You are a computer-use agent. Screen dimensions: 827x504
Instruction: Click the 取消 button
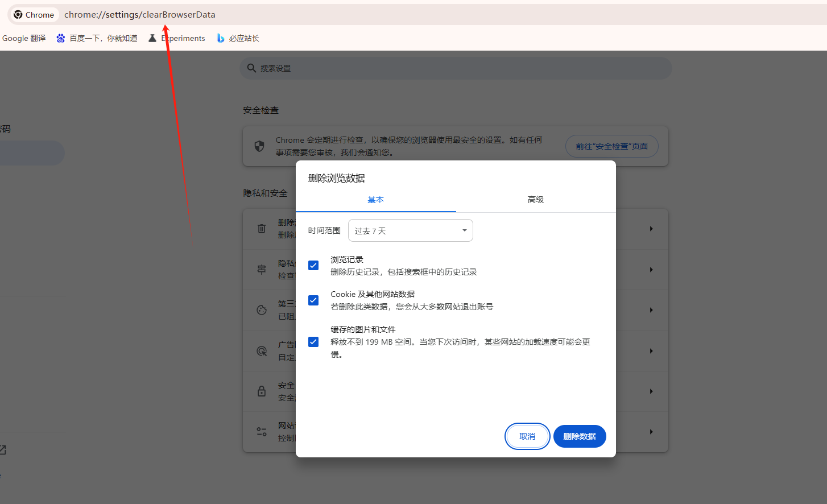(x=527, y=436)
